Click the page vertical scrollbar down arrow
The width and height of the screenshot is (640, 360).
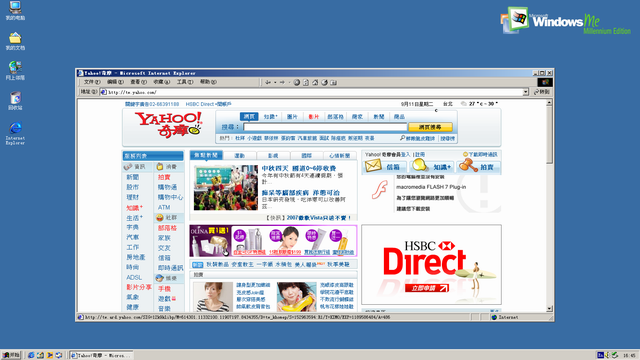549,309
